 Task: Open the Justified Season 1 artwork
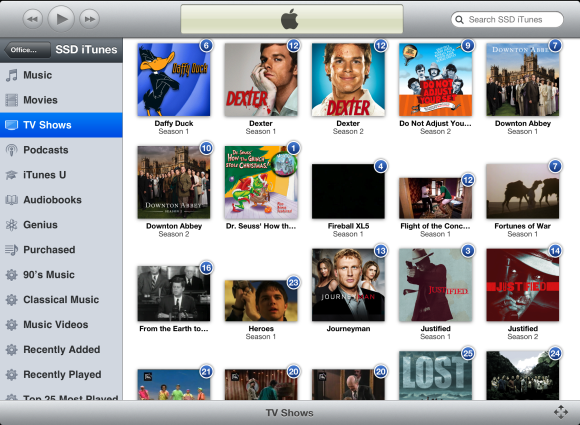tap(436, 285)
